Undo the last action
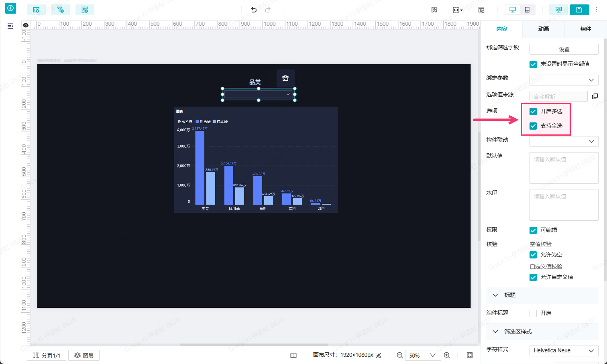Image resolution: width=607 pixels, height=364 pixels. click(x=254, y=10)
